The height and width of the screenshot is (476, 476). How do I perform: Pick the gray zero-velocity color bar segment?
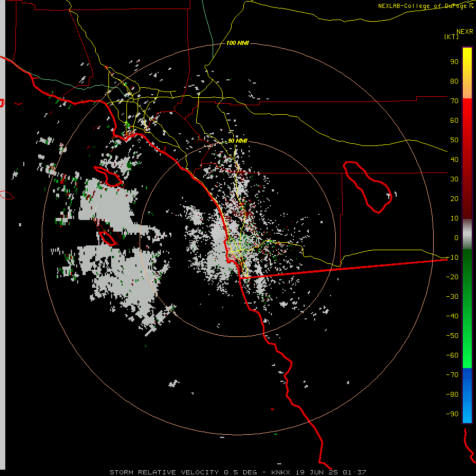tap(467, 234)
